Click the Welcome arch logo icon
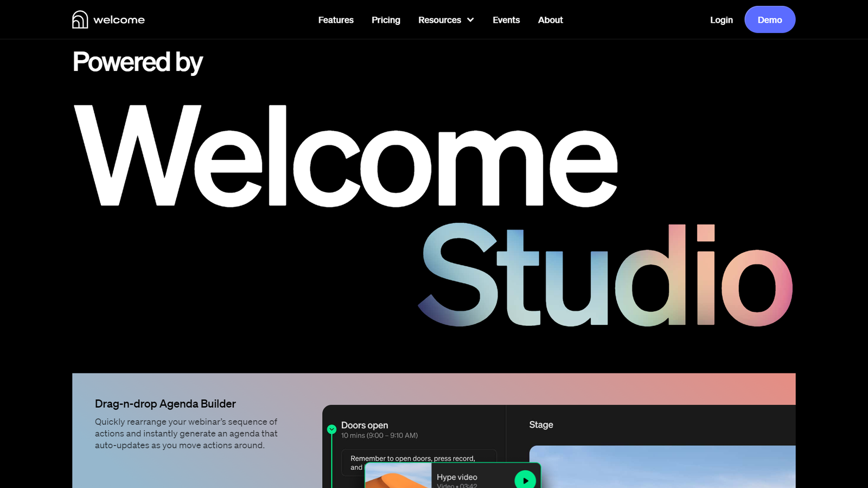 click(80, 20)
